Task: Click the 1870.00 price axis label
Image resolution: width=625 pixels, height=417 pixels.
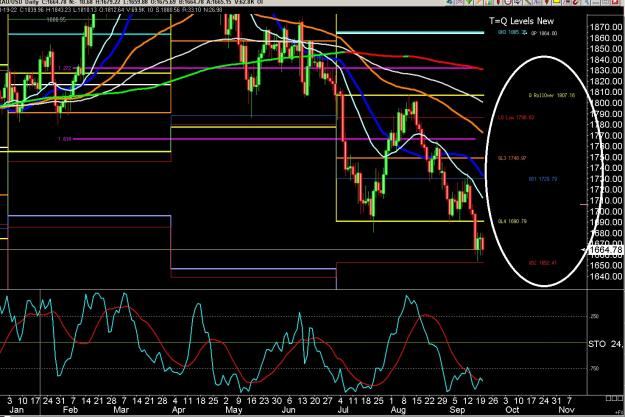Action: tap(605, 27)
